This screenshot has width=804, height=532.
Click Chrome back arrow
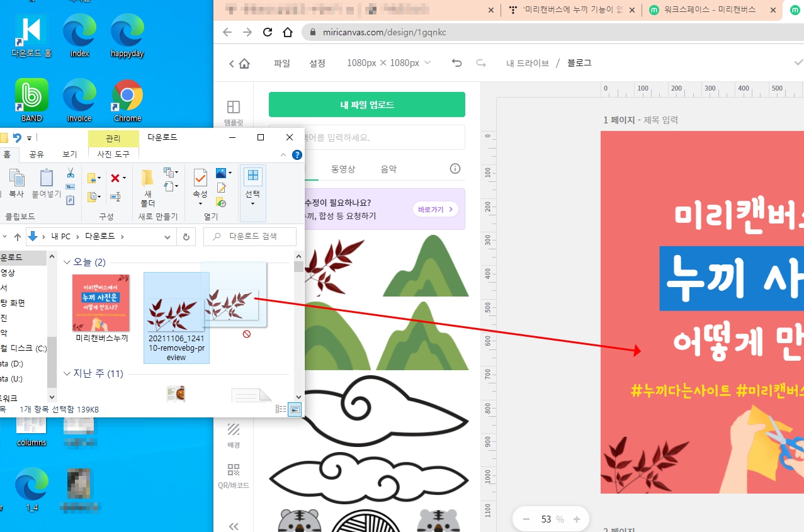227,32
